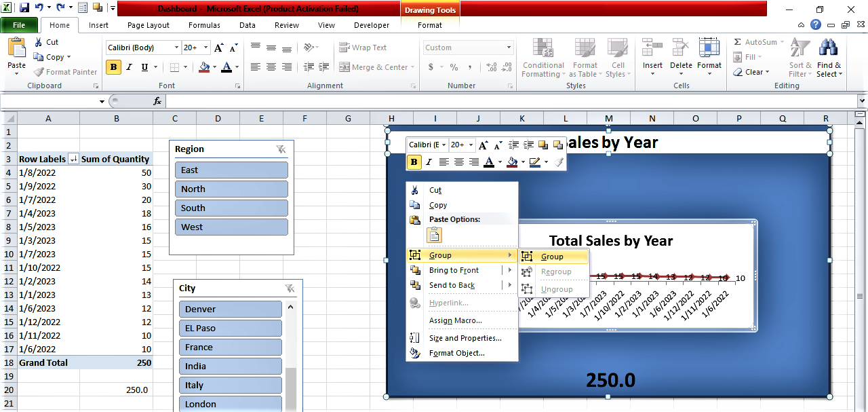Click the Cut scissors in the ribbon
This screenshot has width=868, height=412.
pos(38,42)
